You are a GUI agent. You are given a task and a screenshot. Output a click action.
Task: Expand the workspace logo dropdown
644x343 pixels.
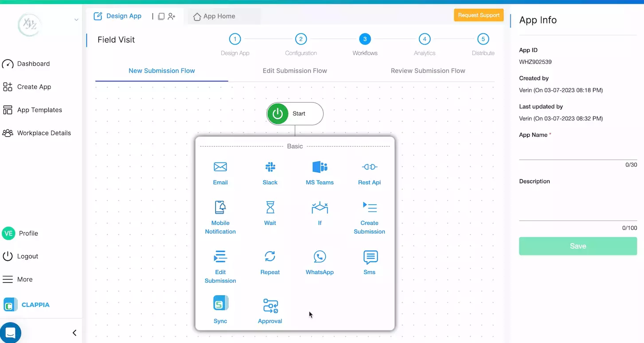click(76, 19)
